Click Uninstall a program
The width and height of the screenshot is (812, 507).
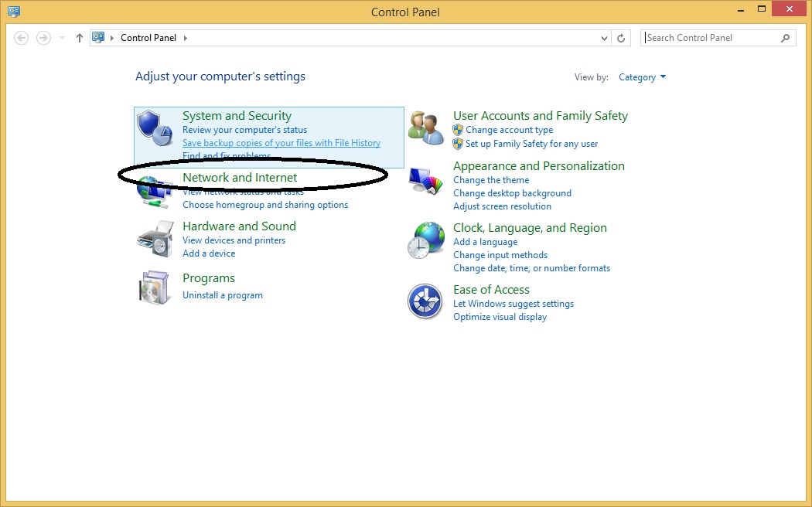click(x=223, y=295)
